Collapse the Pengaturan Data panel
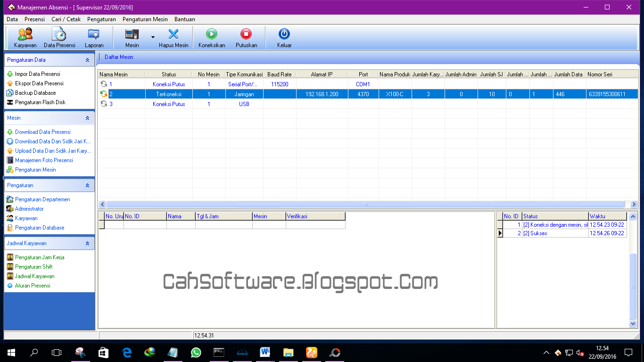This screenshot has height=362, width=644. point(87,60)
